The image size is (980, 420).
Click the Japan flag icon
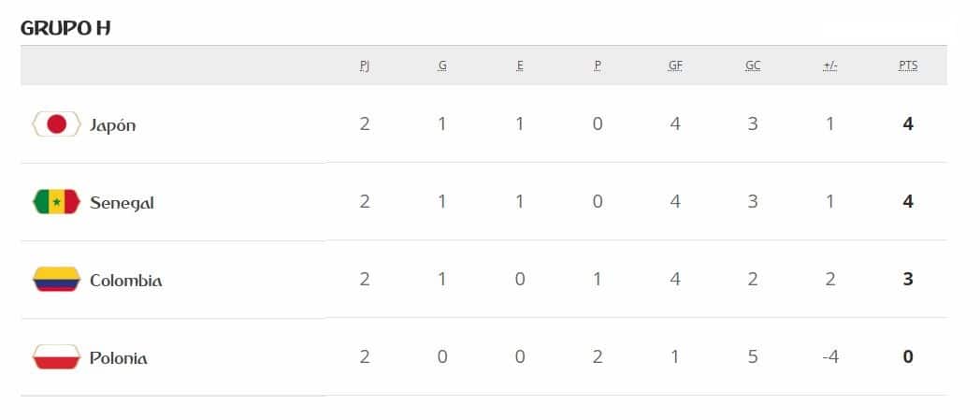click(56, 123)
